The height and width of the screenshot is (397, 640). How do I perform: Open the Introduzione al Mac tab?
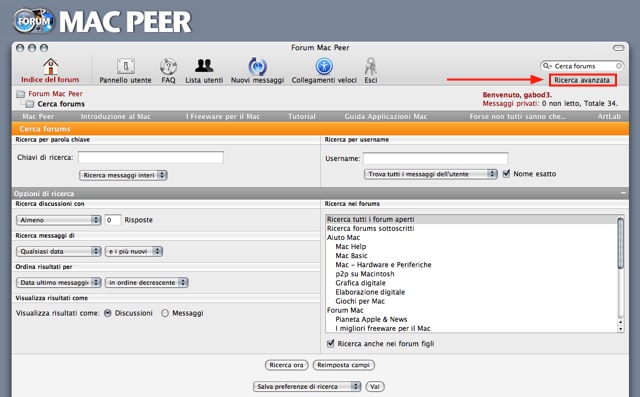(x=116, y=116)
